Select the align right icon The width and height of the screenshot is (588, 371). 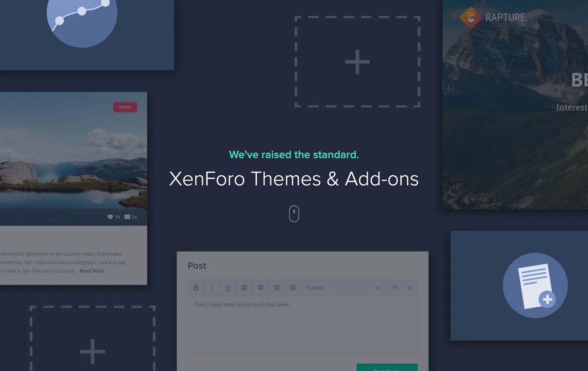pyautogui.click(x=277, y=288)
